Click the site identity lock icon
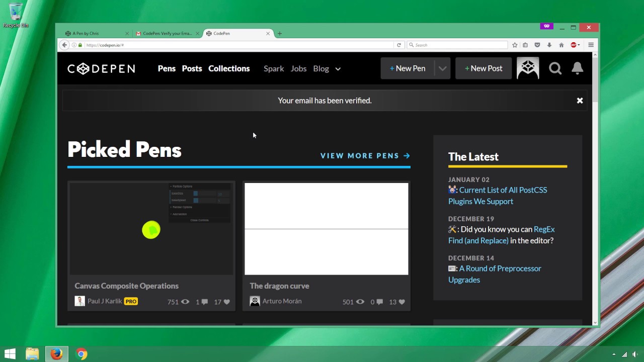The image size is (644, 362). (80, 45)
